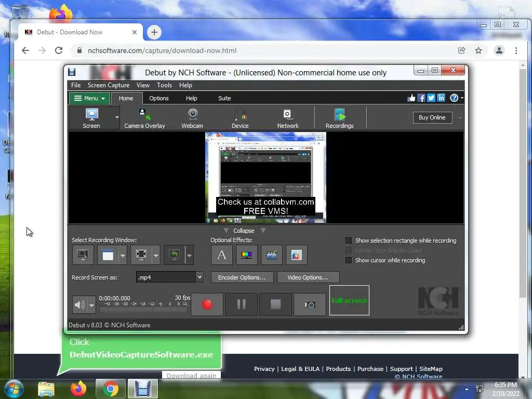Open color adjustments effect
The height and width of the screenshot is (399, 532).
247,255
